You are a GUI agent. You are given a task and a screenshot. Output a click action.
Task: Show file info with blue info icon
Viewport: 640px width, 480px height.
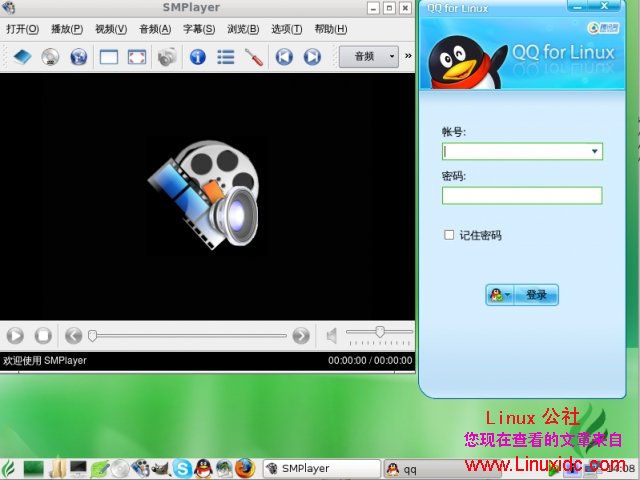pos(198,57)
